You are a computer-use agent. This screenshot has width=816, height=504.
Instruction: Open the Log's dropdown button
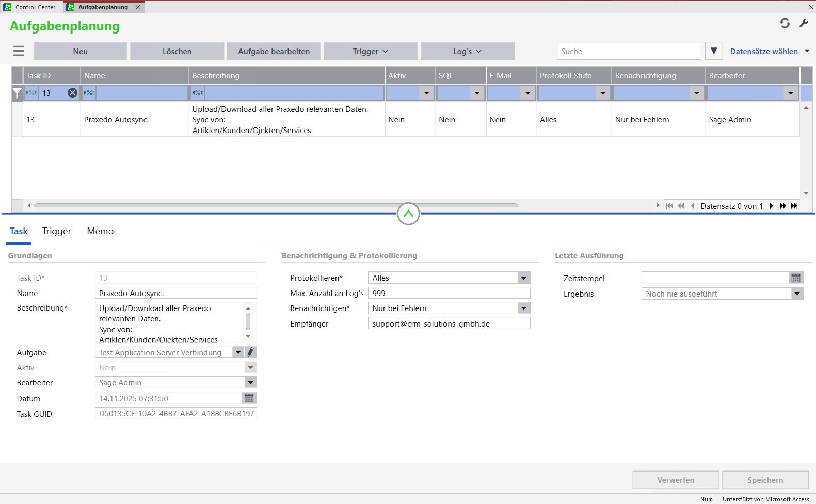tap(467, 51)
